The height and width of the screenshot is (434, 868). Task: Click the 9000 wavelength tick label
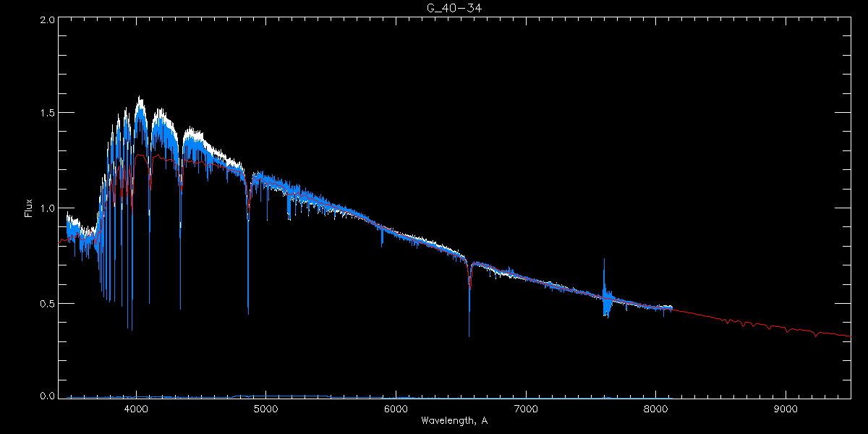click(786, 408)
